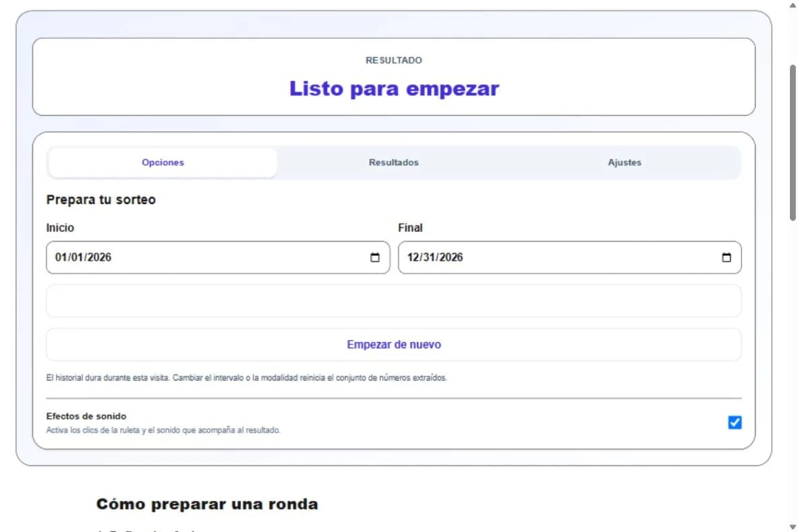Click the 'Inicio' field label
This screenshot has height=532, width=798.
[x=60, y=228]
